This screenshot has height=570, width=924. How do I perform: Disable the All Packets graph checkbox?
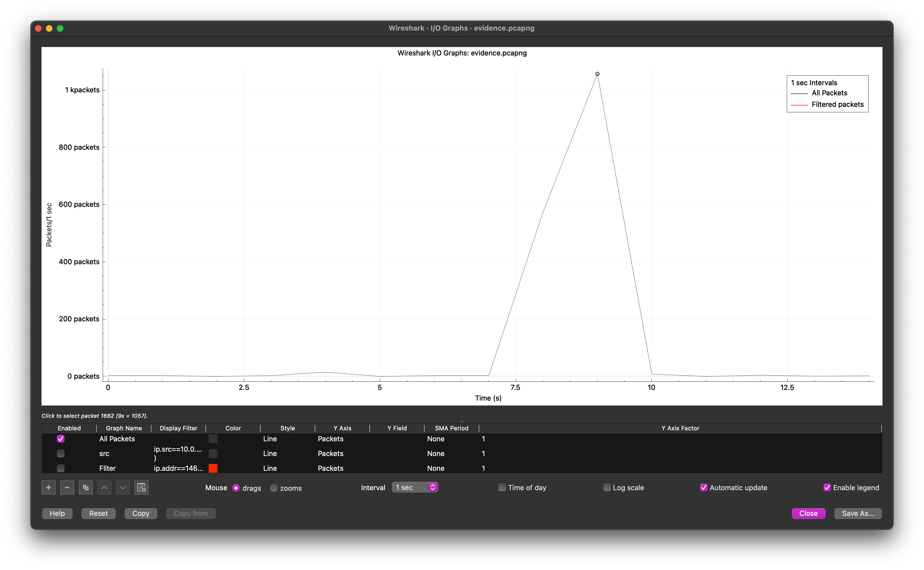coord(61,439)
